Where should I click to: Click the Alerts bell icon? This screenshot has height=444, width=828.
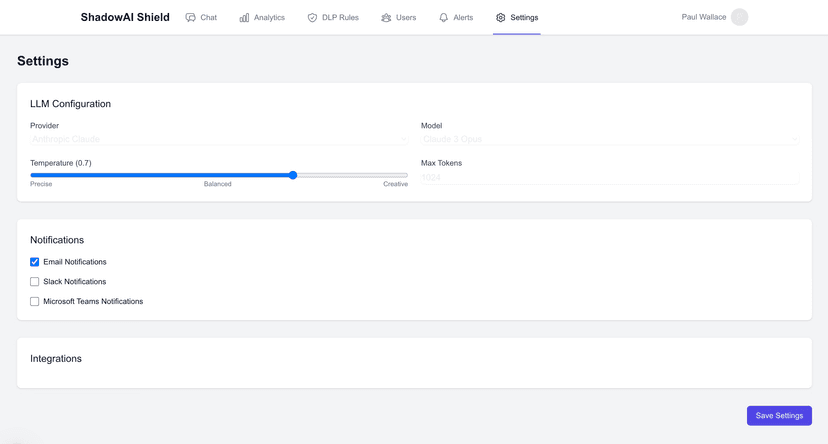point(444,17)
